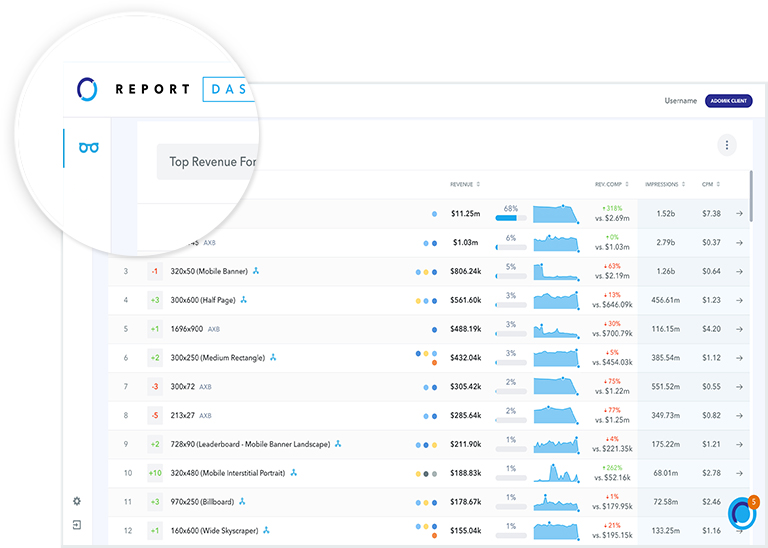This screenshot has width=768, height=548.
Task: Click the icon beside 320x50 (Mobile Banner)
Action: click(x=256, y=271)
